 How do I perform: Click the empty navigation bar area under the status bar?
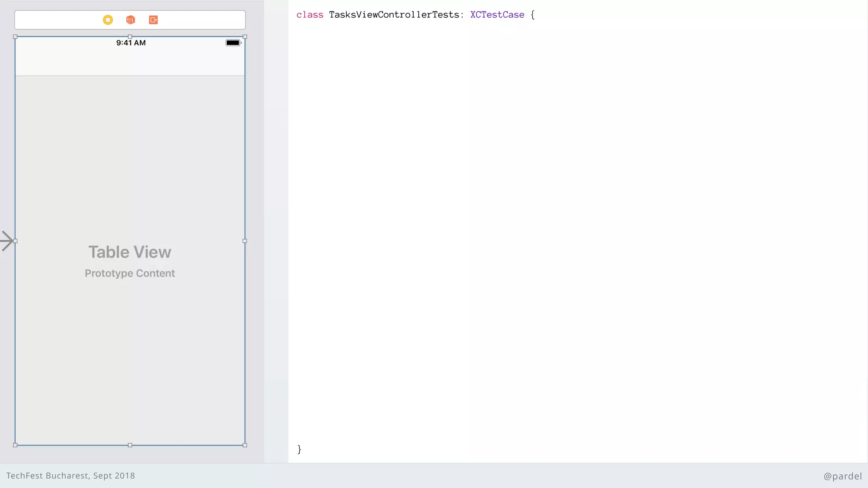click(x=130, y=62)
